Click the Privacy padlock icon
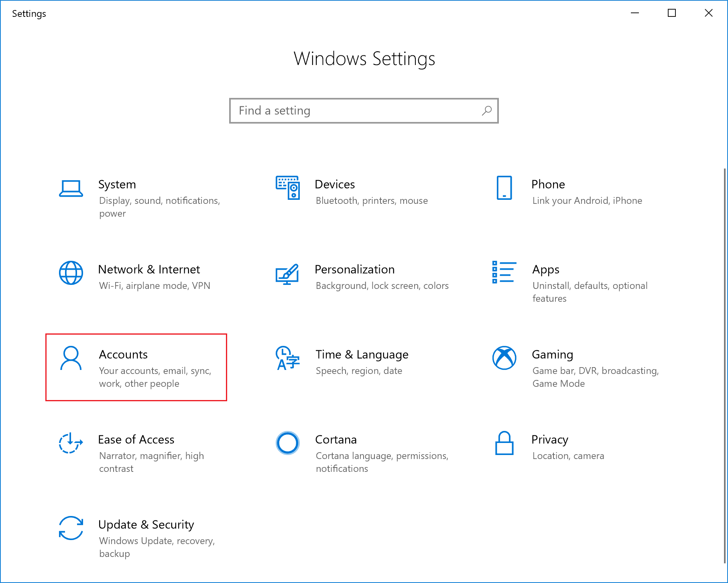Viewport: 728px width, 583px height. tap(504, 443)
